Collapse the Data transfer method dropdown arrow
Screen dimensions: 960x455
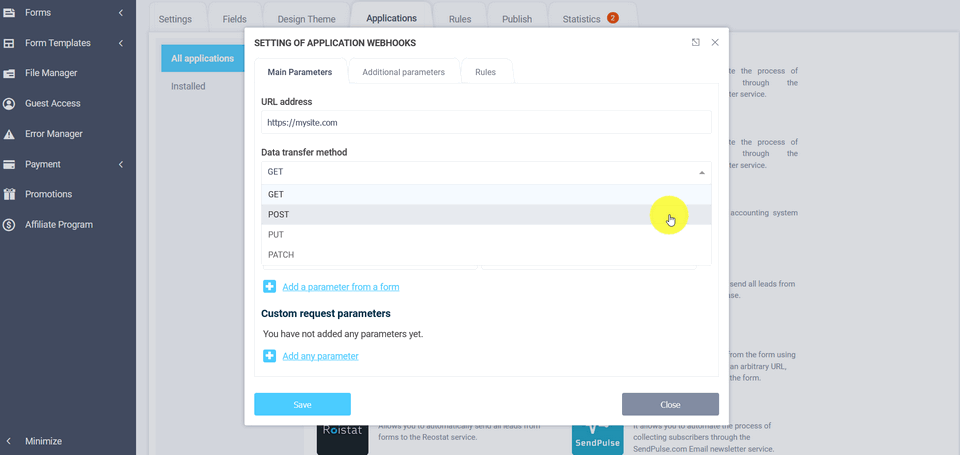tap(702, 173)
